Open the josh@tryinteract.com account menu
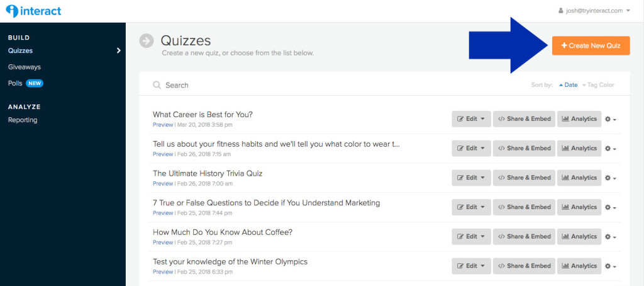The image size is (644, 286). tap(594, 11)
